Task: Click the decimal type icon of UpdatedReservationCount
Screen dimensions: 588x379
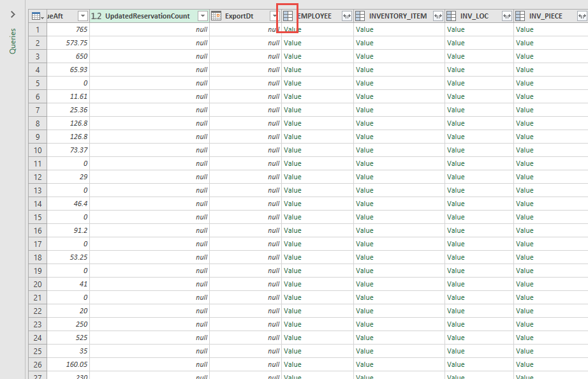Action: tap(96, 16)
